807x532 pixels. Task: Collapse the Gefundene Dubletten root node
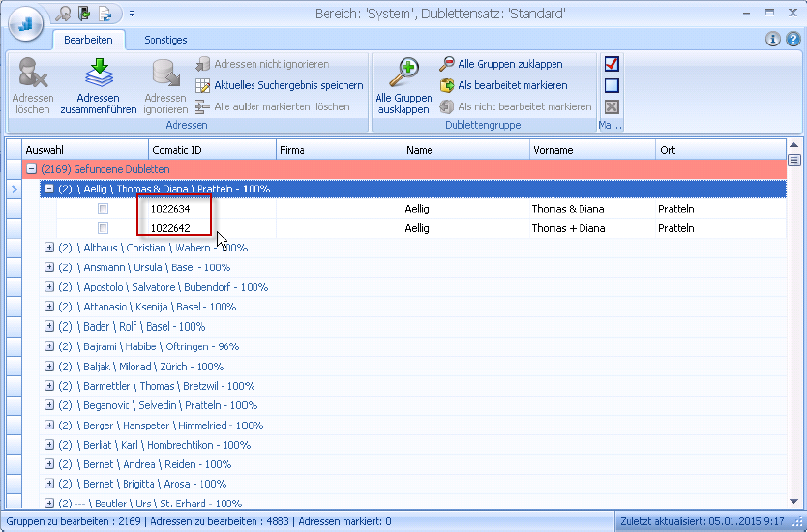click(x=32, y=169)
